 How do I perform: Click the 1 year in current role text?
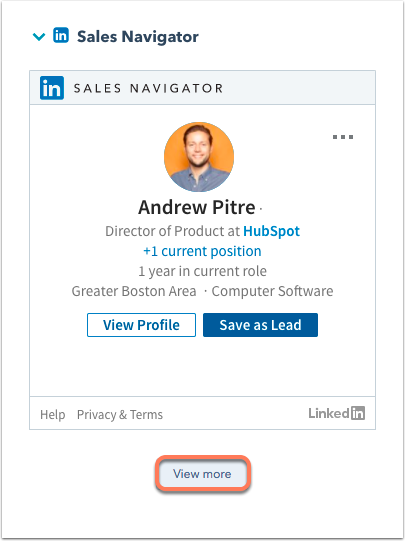[202, 271]
